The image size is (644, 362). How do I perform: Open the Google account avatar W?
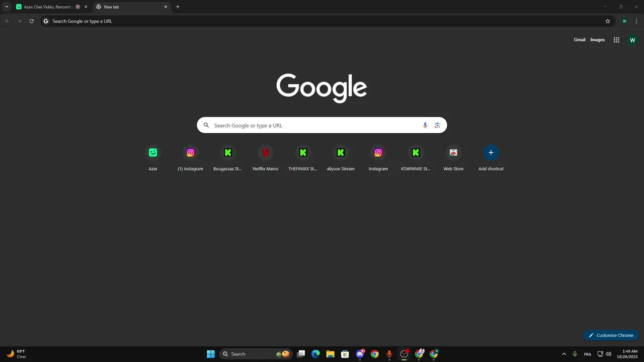(x=632, y=40)
